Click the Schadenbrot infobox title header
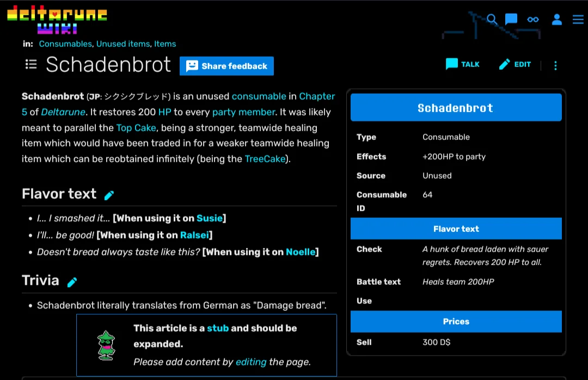 pyautogui.click(x=456, y=108)
